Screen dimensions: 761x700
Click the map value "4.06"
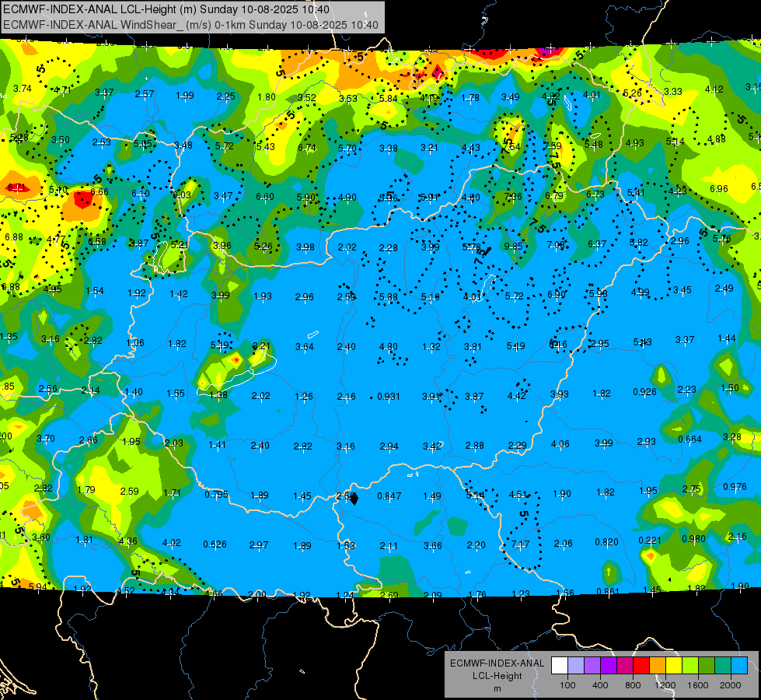560,443
